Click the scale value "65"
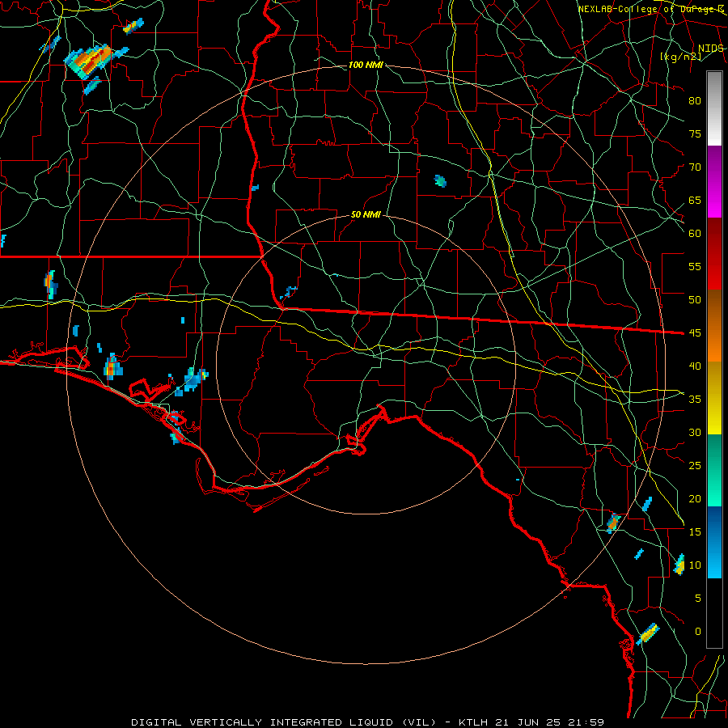 pyautogui.click(x=695, y=201)
